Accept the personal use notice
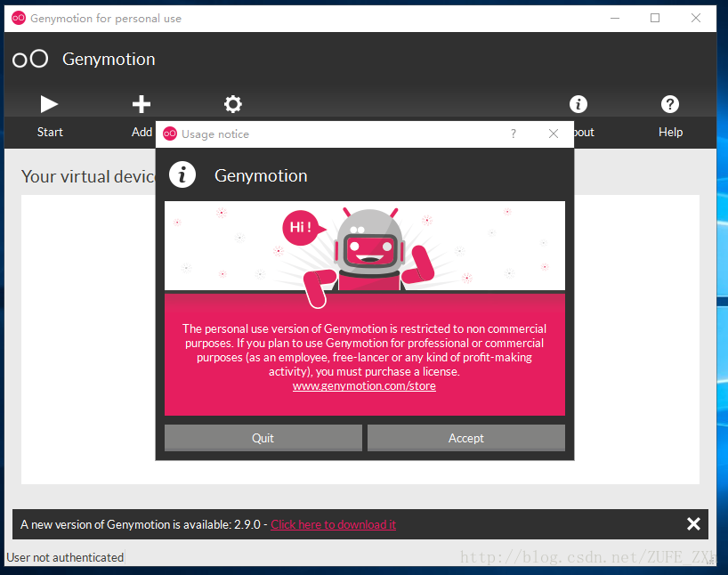Viewport: 728px width, 575px height. tap(466, 438)
